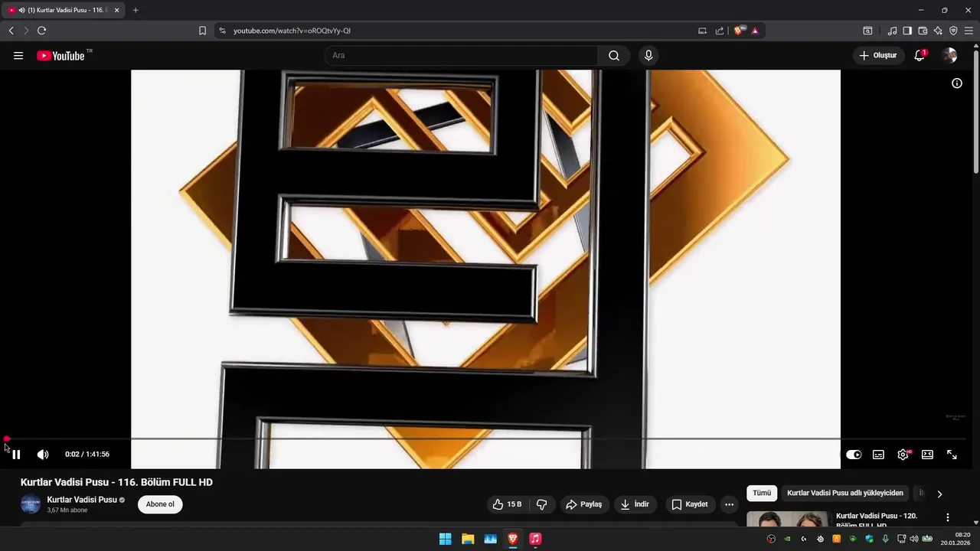Image resolution: width=980 pixels, height=551 pixels.
Task: Open Windows Security tray icon
Action: point(869,539)
